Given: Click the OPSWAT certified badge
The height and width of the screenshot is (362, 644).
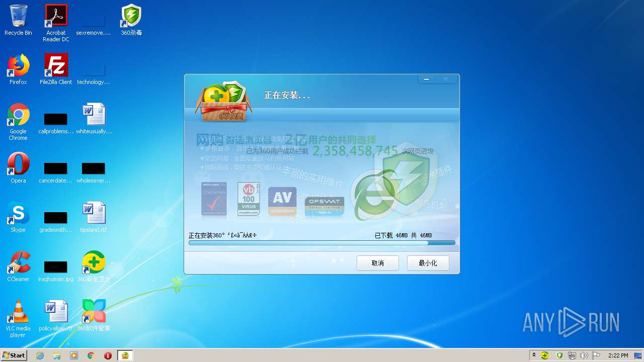Looking at the screenshot, I should [325, 207].
